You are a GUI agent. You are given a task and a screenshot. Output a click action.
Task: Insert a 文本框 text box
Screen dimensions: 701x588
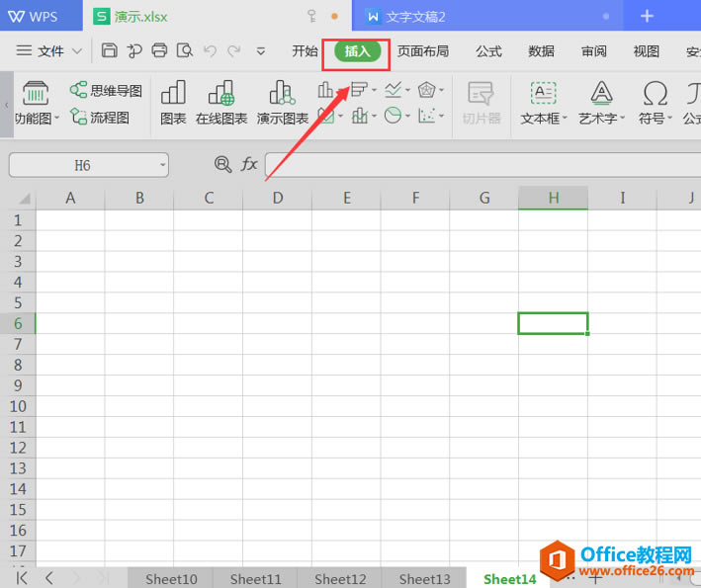coord(543,103)
